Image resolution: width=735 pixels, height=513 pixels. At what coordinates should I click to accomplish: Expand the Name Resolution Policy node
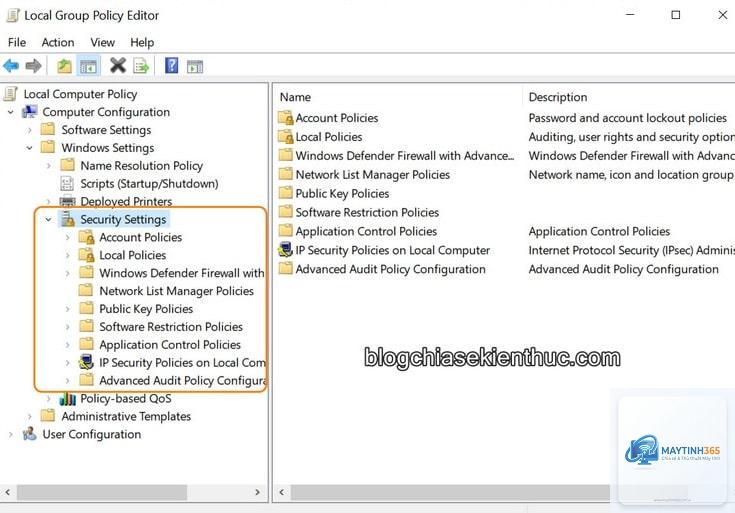click(x=49, y=166)
